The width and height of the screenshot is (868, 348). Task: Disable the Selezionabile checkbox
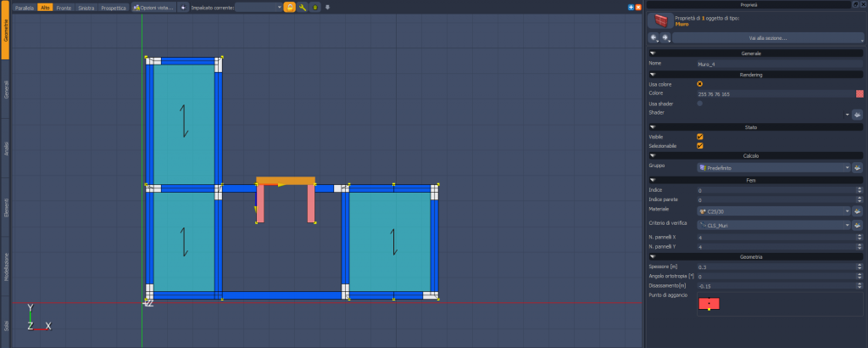coord(699,146)
